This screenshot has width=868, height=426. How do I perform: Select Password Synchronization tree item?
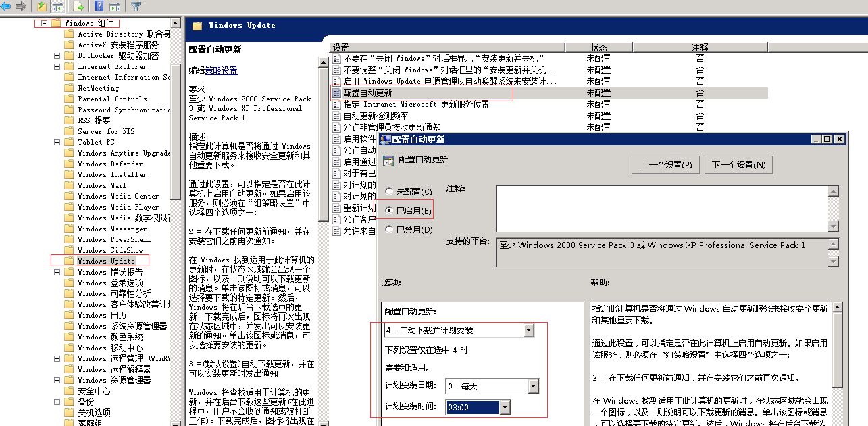click(x=124, y=110)
